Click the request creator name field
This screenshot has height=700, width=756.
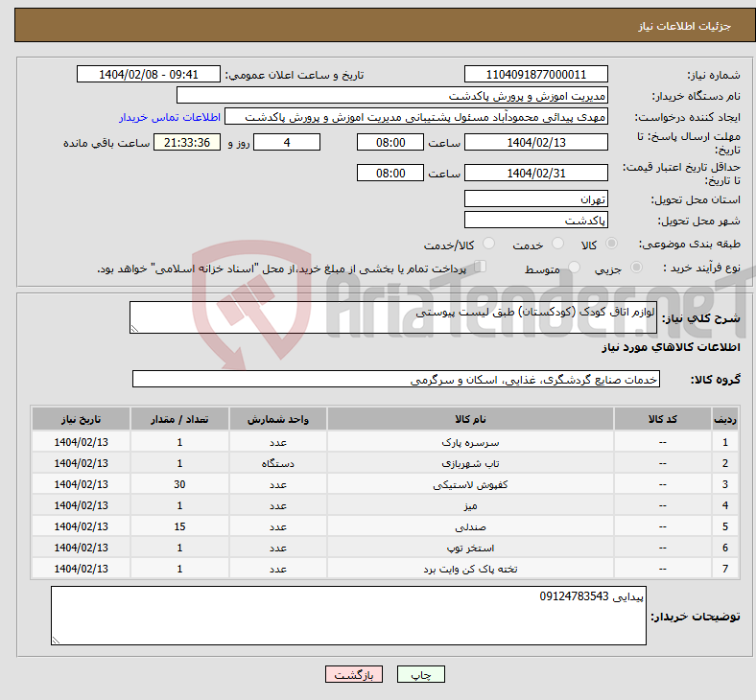point(416,117)
